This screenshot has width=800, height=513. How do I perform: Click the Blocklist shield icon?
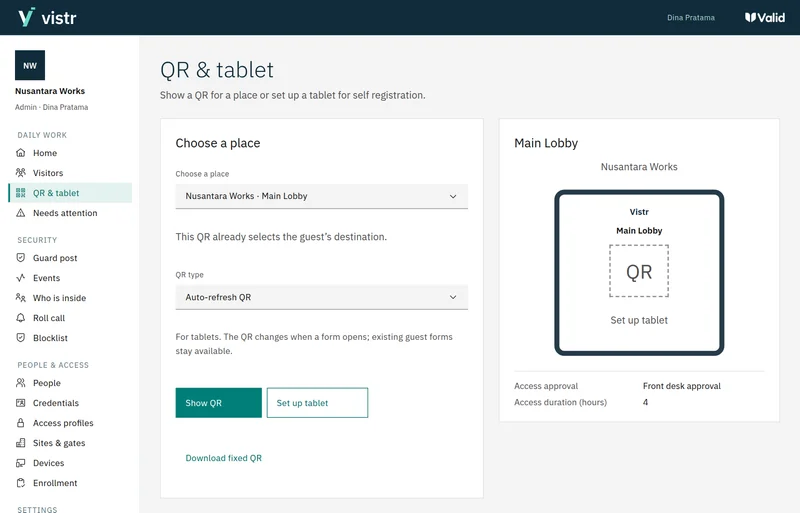pos(20,337)
